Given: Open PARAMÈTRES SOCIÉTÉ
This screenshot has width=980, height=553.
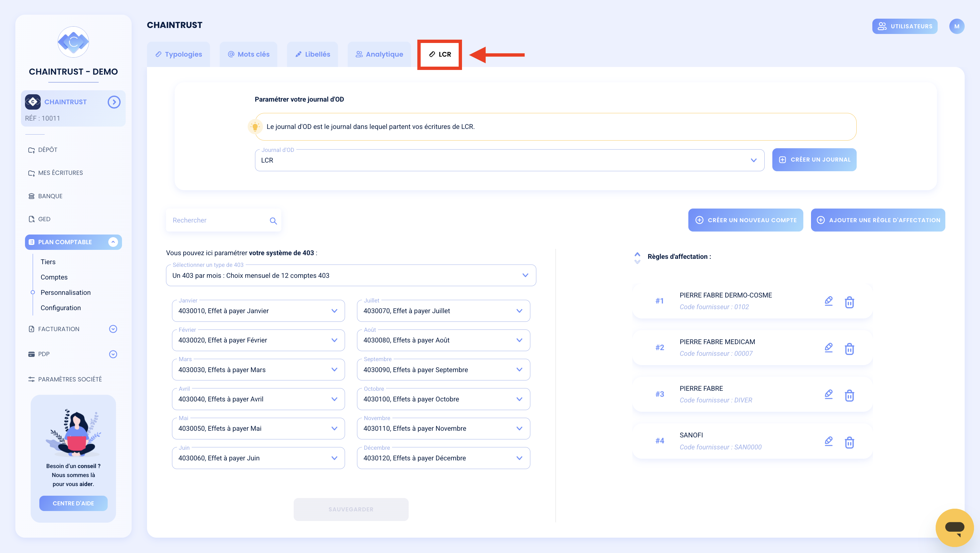Looking at the screenshot, I should (65, 379).
